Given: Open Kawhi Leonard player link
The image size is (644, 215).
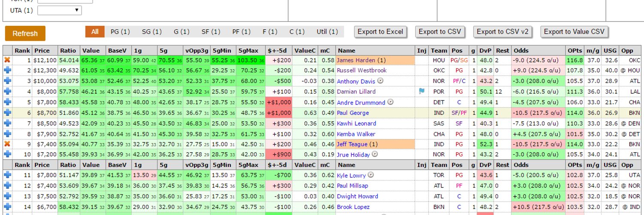Looking at the screenshot, I should click(x=356, y=123).
